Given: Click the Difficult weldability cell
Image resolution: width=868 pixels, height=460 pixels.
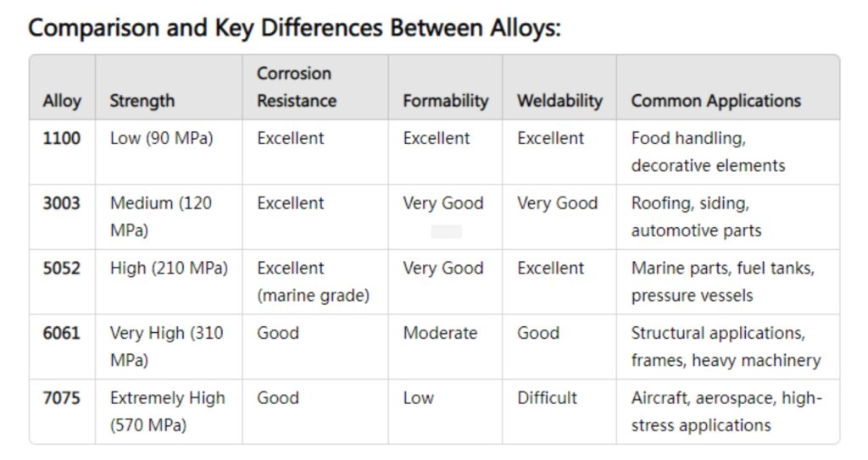Looking at the screenshot, I should (x=547, y=397).
